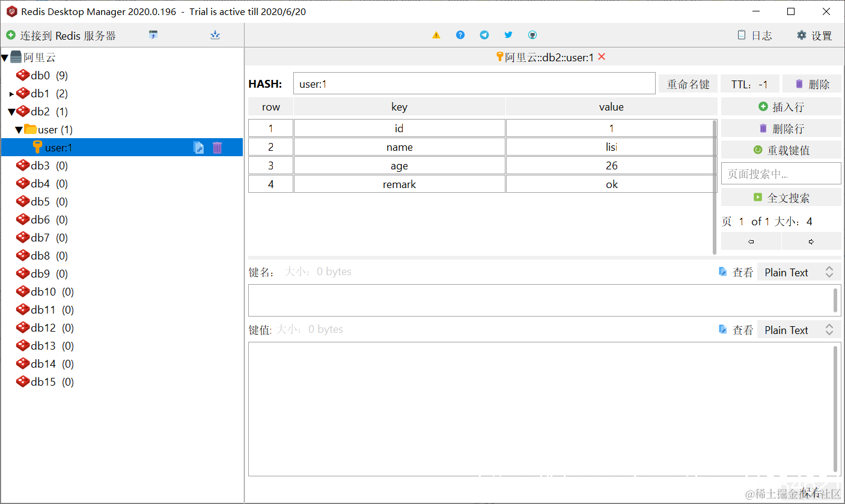
Task: Click the yellow warning triangle icon
Action: pos(436,35)
